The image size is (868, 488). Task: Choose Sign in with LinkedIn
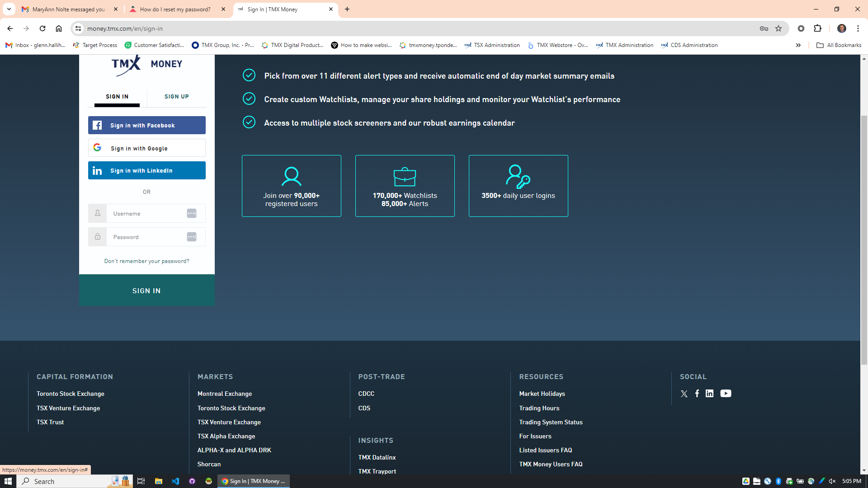pos(147,170)
